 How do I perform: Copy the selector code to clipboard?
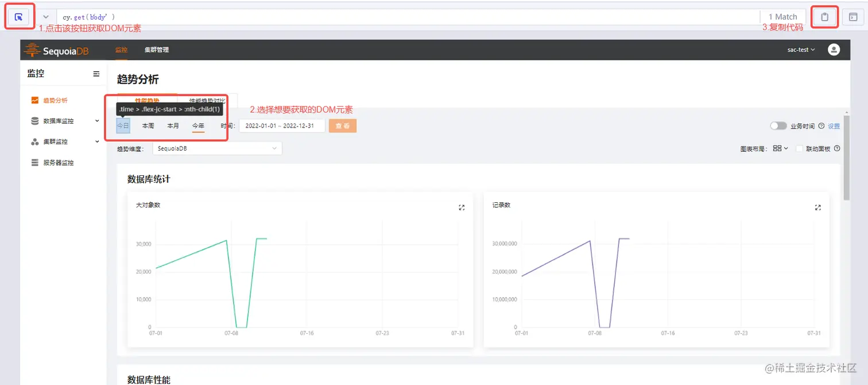(x=824, y=17)
